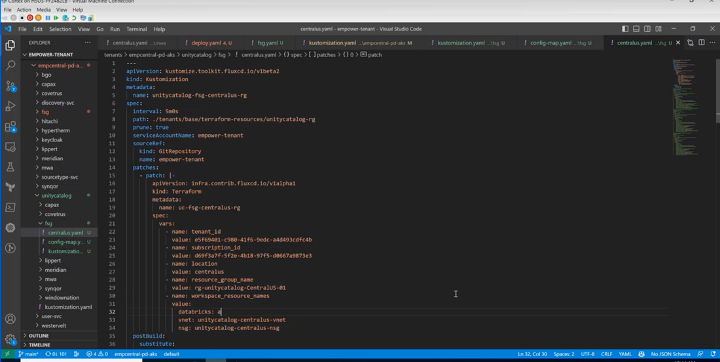Expand the OUTLINE section
Screen dimensions: 720x362
click(39, 336)
